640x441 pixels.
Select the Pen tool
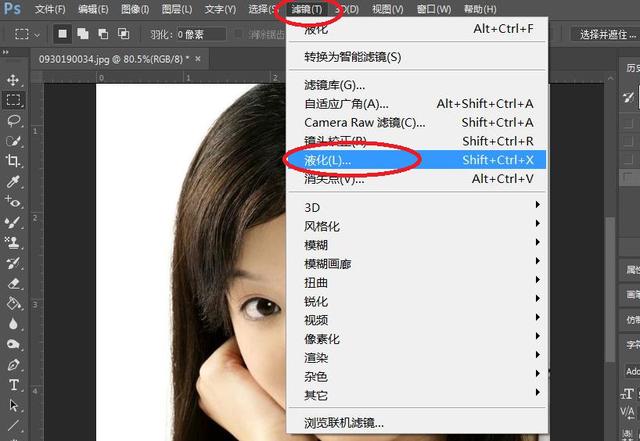[x=14, y=365]
